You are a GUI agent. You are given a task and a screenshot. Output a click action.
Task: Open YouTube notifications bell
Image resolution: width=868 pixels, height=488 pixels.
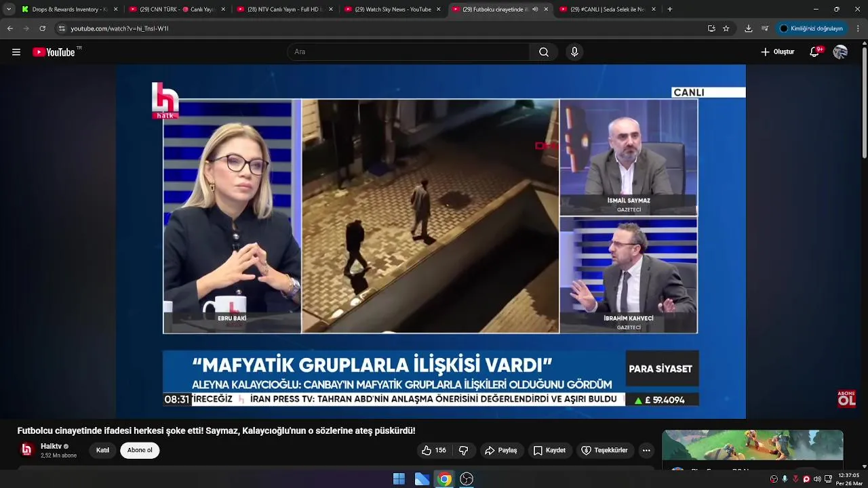coord(815,52)
